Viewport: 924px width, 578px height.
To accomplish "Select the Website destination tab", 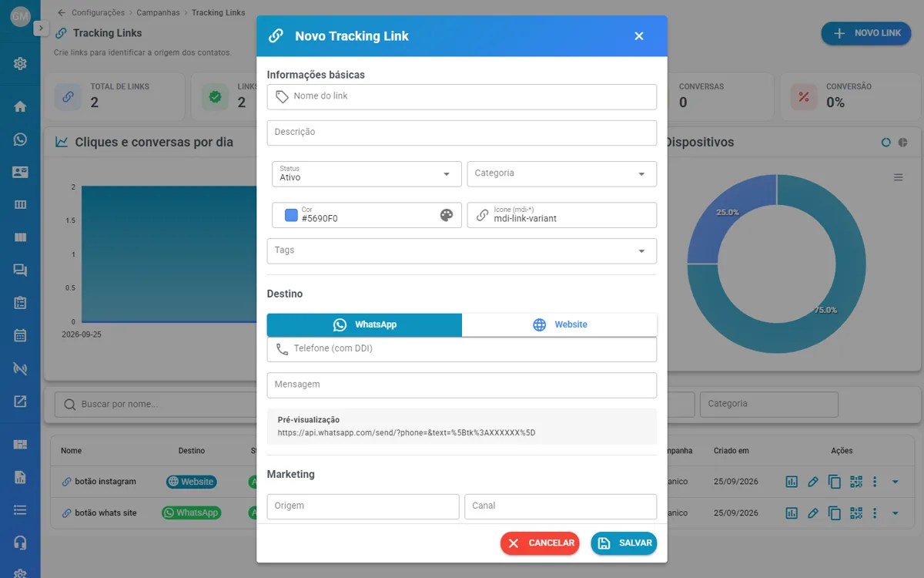I will [x=560, y=324].
